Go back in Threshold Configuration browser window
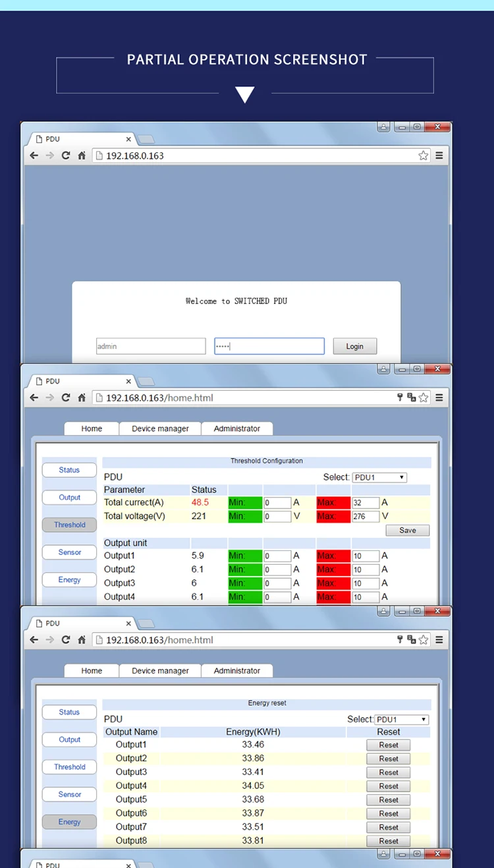The image size is (494, 868). click(x=34, y=397)
